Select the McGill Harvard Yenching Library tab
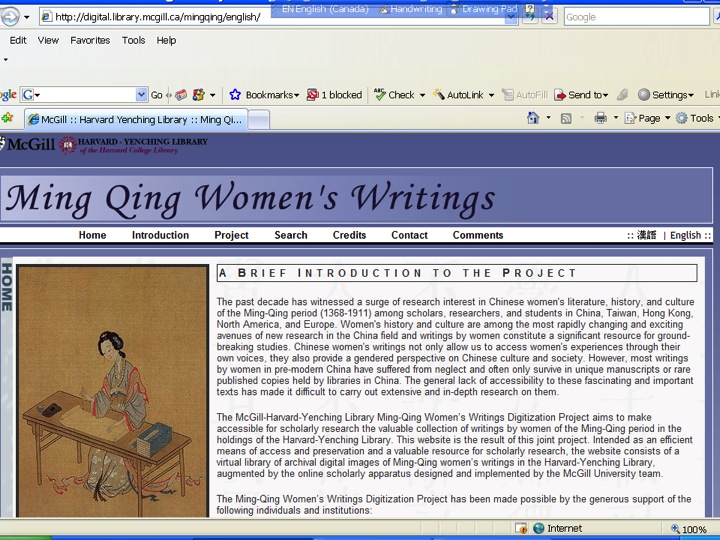The image size is (720, 540). coord(136,120)
